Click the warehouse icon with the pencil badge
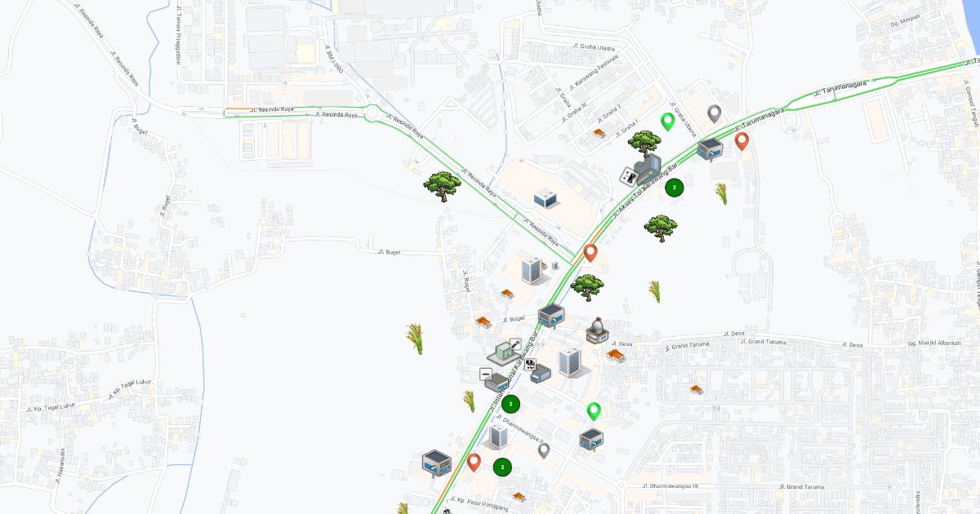980x514 pixels. [506, 352]
